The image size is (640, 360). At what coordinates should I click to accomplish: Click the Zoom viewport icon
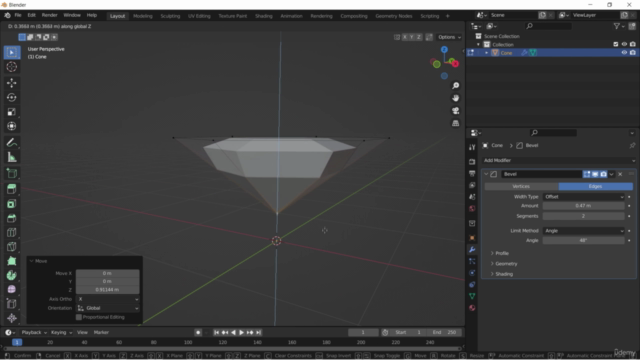tap(456, 86)
